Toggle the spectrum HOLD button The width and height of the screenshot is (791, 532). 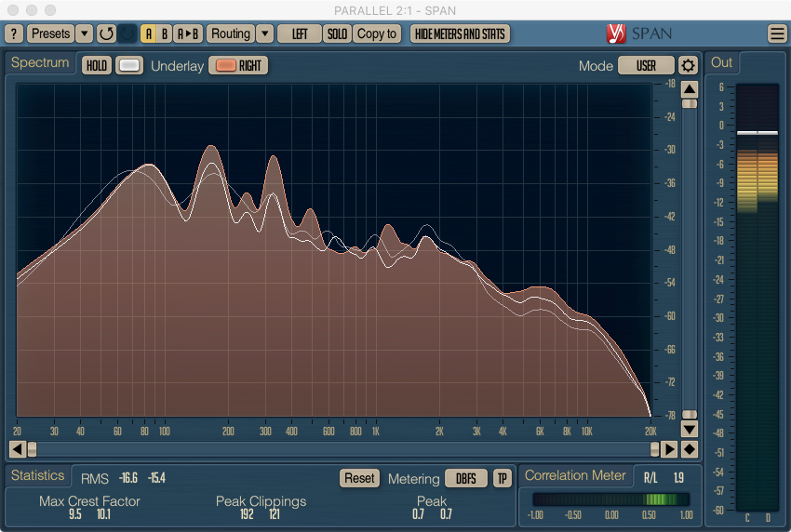tap(97, 65)
